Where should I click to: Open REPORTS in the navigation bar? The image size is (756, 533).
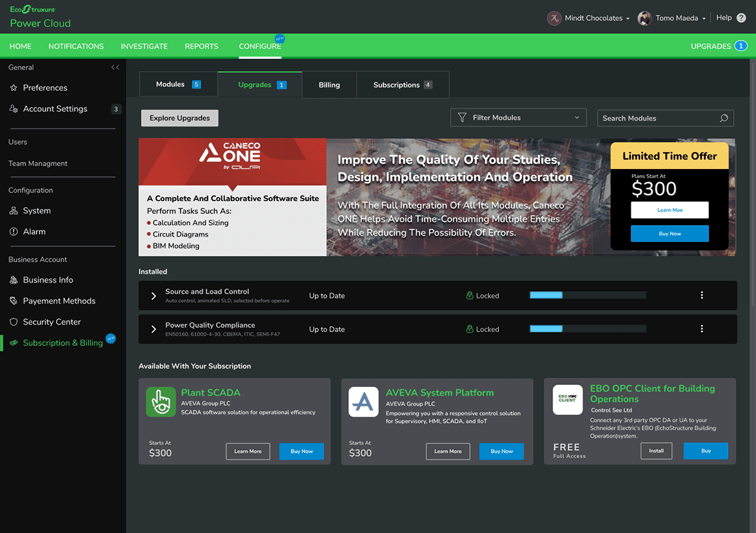coord(202,46)
